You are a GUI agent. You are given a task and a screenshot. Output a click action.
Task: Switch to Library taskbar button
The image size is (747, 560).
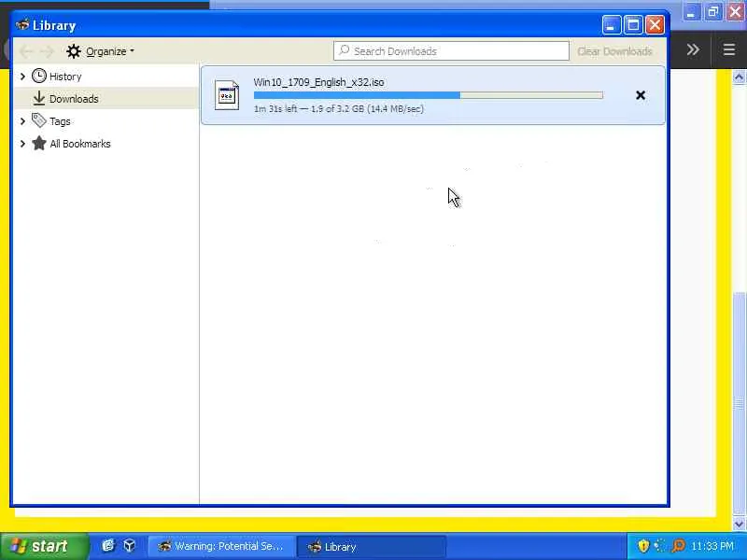371,546
